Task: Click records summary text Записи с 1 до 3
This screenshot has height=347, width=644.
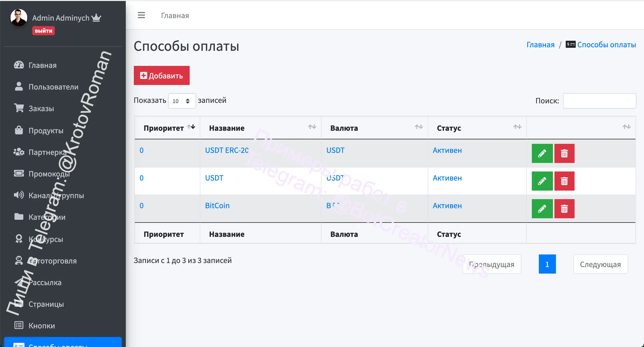Action: click(x=183, y=260)
